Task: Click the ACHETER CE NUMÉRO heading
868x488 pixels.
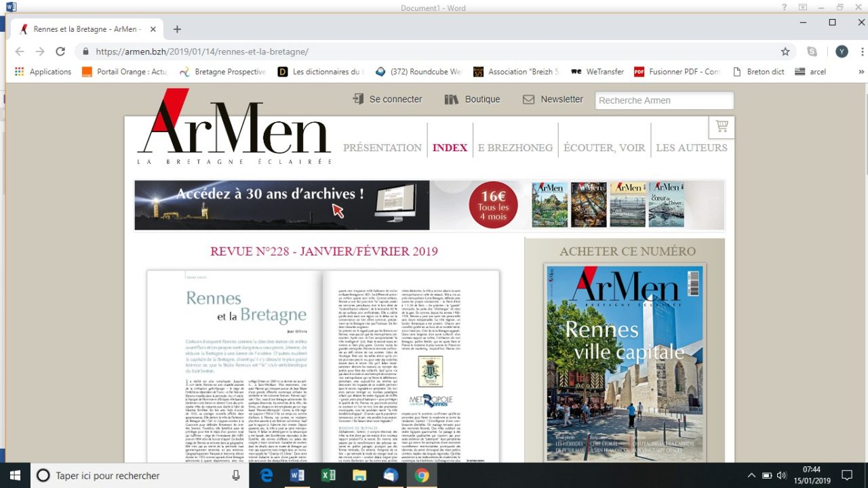Action: coord(627,251)
